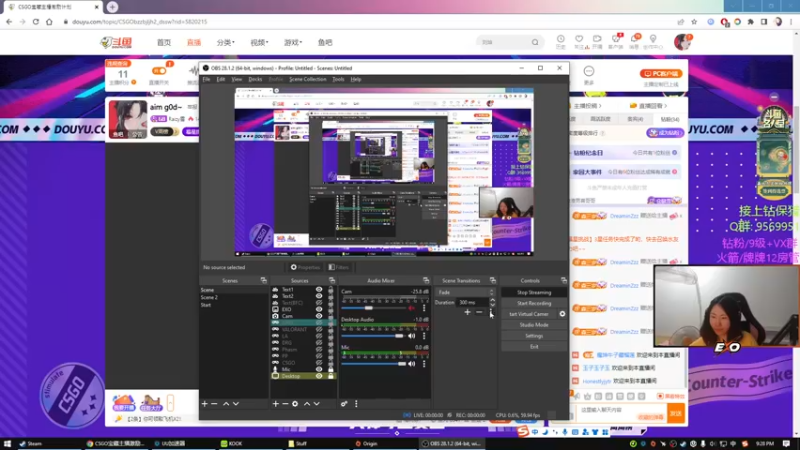Open Mic channel three-dot menu
Viewport: 800px width, 450px height.
(424, 364)
